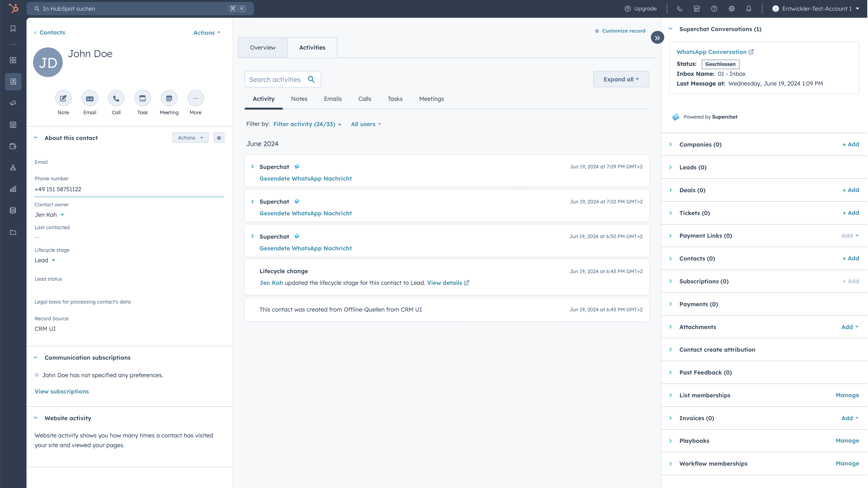Click View subscriptions link
Viewport: 868px width, 488px height.
[x=62, y=391]
